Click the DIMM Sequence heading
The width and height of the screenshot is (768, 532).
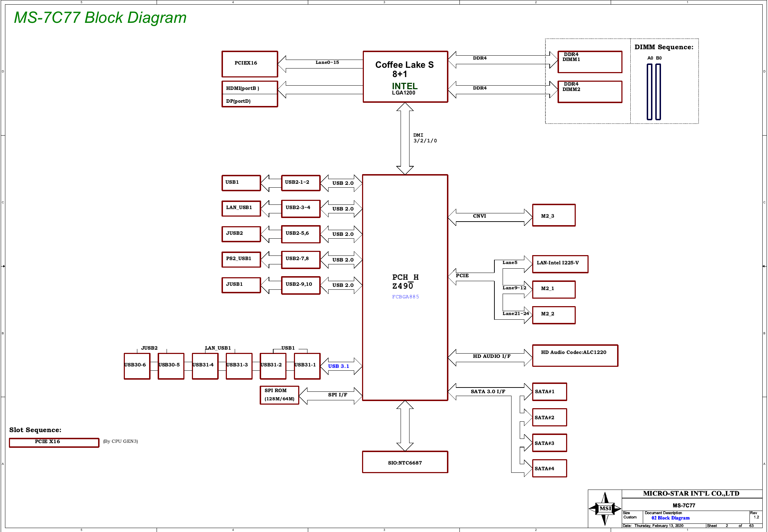tap(664, 47)
